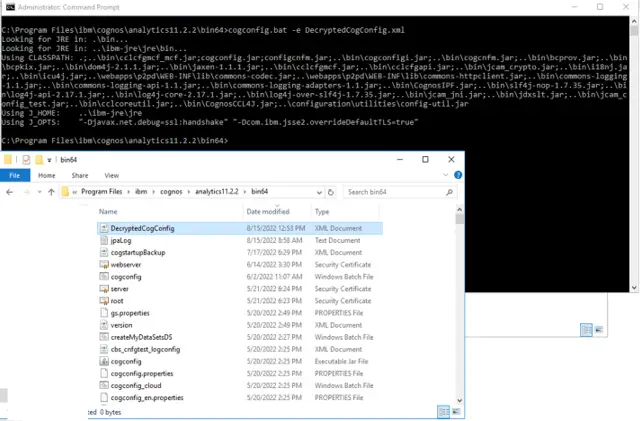Select the cogconfig_en.properties file

[240, 398]
